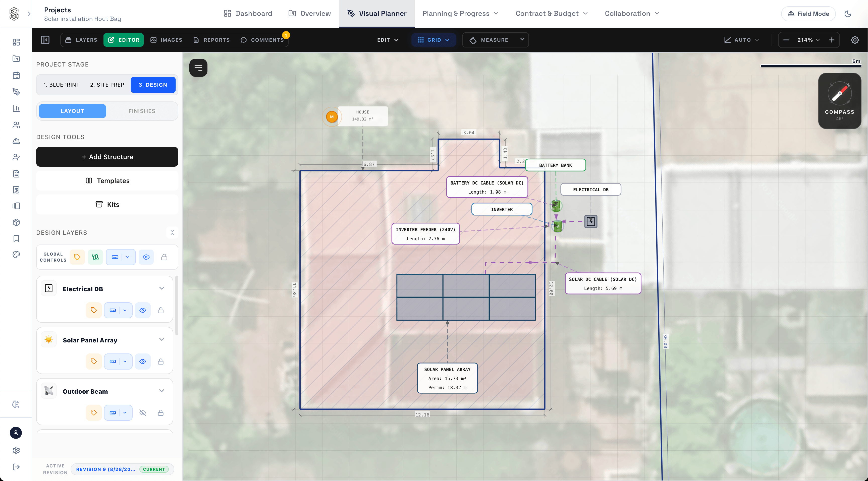Viewport: 868px width, 481px height.
Task: Open calendar icon in left sidebar
Action: [x=16, y=75]
